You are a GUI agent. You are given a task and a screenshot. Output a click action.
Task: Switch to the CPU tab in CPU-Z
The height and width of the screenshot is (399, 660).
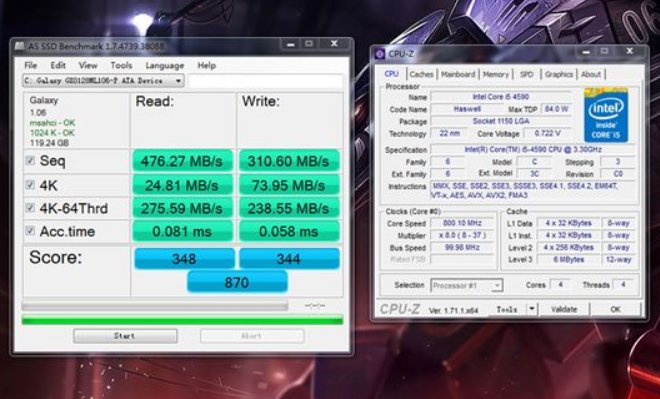pos(391,74)
